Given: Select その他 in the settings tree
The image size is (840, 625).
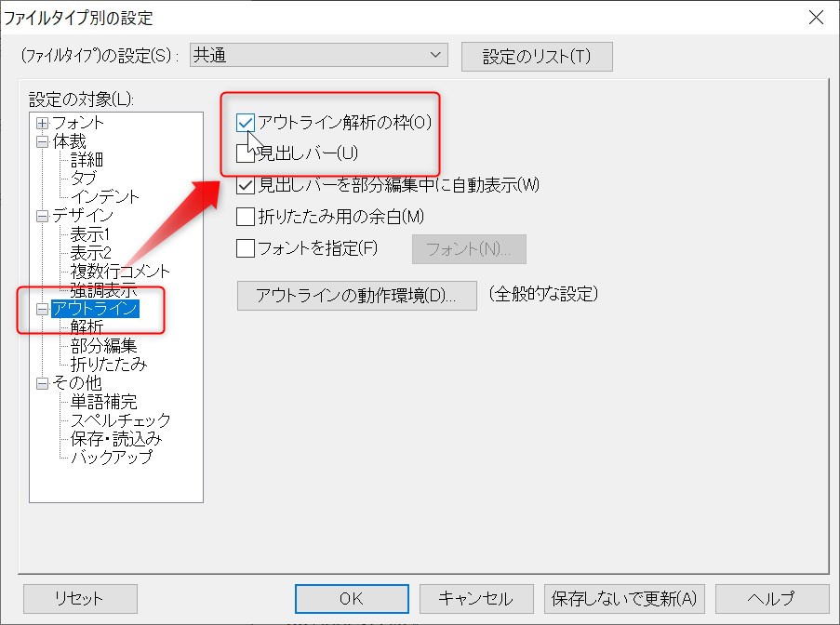Looking at the screenshot, I should [77, 383].
